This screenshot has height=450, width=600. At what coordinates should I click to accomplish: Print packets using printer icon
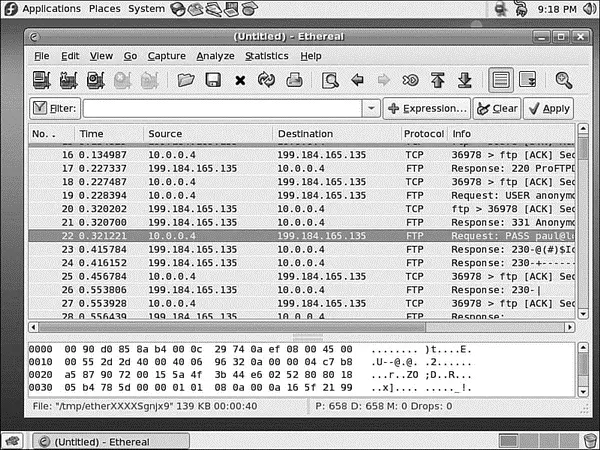coord(294,80)
